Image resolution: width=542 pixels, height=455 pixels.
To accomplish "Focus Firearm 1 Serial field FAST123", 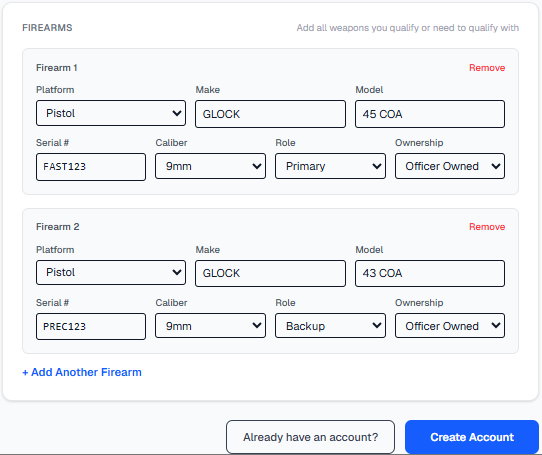I will click(91, 167).
